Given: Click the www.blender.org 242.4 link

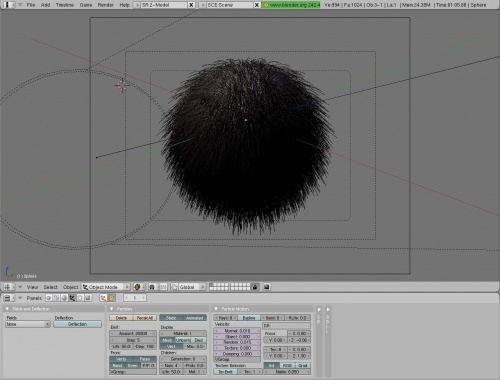Looking at the screenshot, I should coord(291,5).
